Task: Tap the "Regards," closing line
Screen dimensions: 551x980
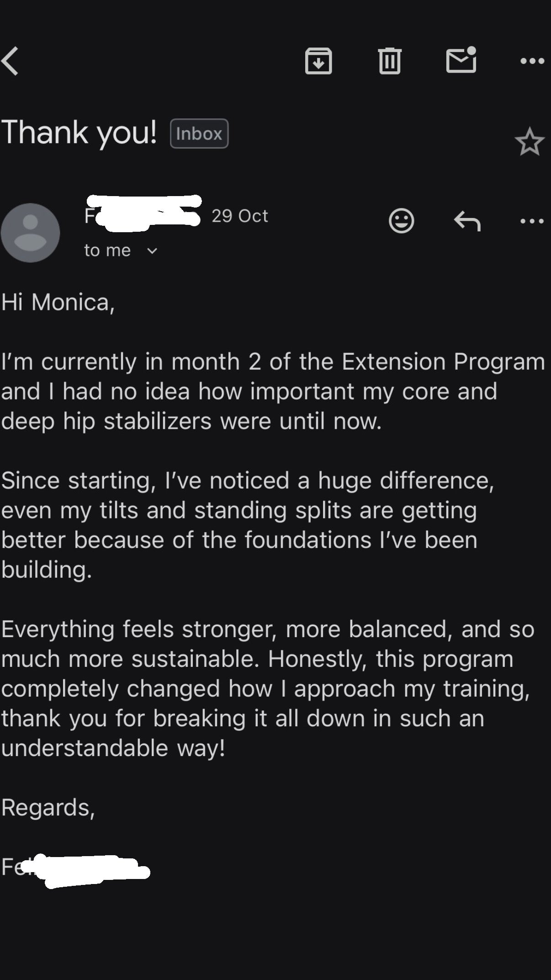Action: pos(48,808)
